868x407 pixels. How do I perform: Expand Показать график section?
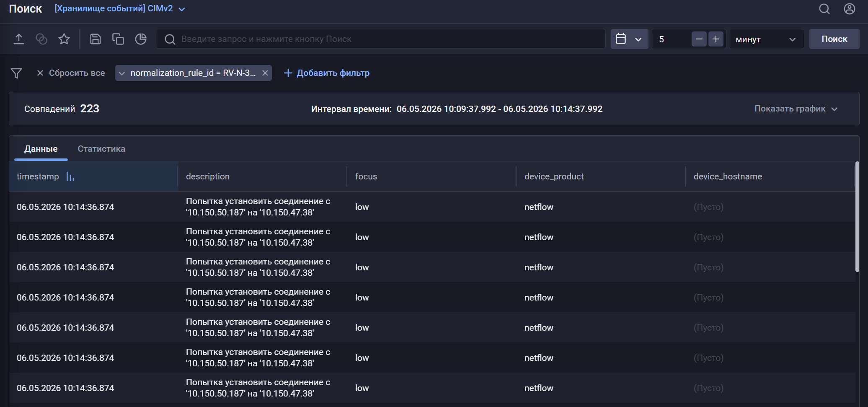click(796, 109)
